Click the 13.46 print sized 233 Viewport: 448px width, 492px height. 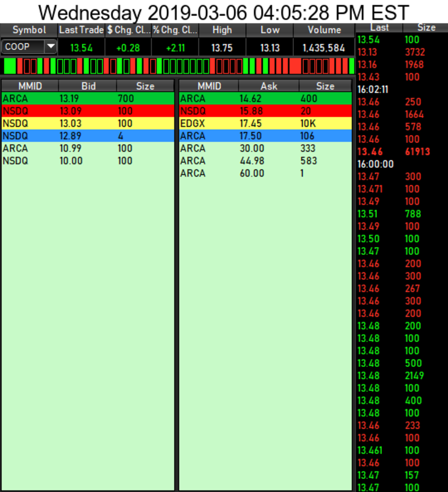[x=402, y=425]
